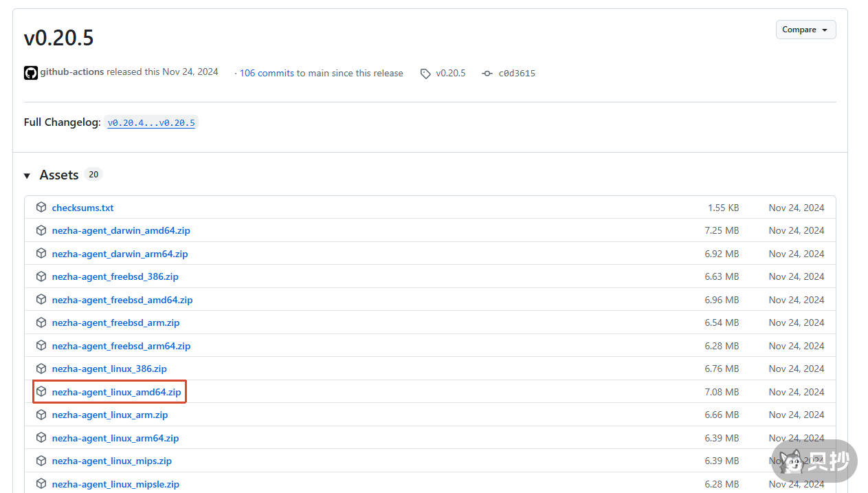Select the 6.54 MB size text

coord(722,323)
